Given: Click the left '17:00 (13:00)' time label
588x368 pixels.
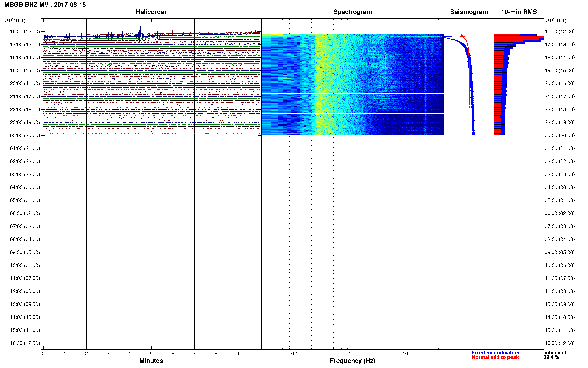Looking at the screenshot, I should tap(25, 45).
